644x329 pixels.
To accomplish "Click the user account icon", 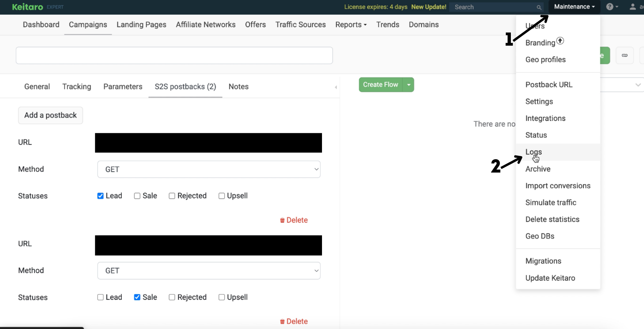I will pos(633,7).
